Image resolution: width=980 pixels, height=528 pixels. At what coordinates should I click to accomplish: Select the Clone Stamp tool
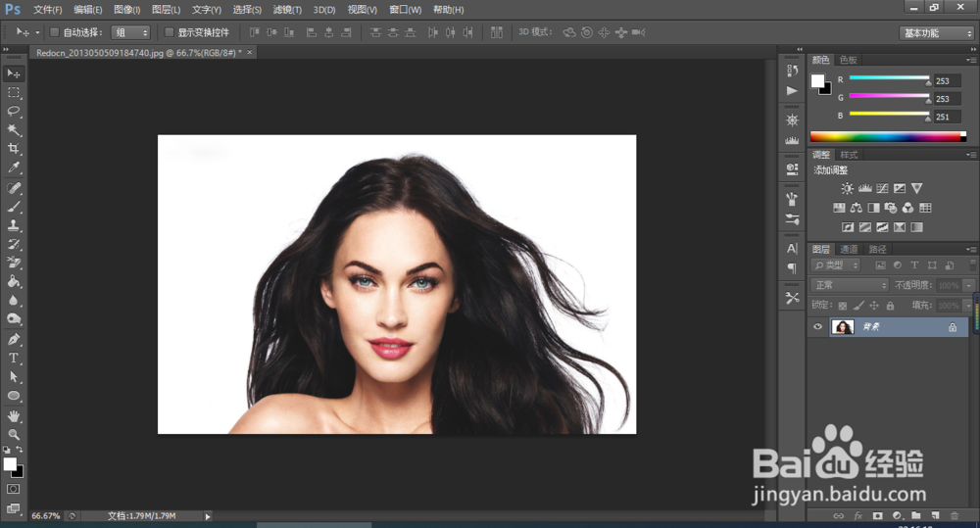click(14, 225)
